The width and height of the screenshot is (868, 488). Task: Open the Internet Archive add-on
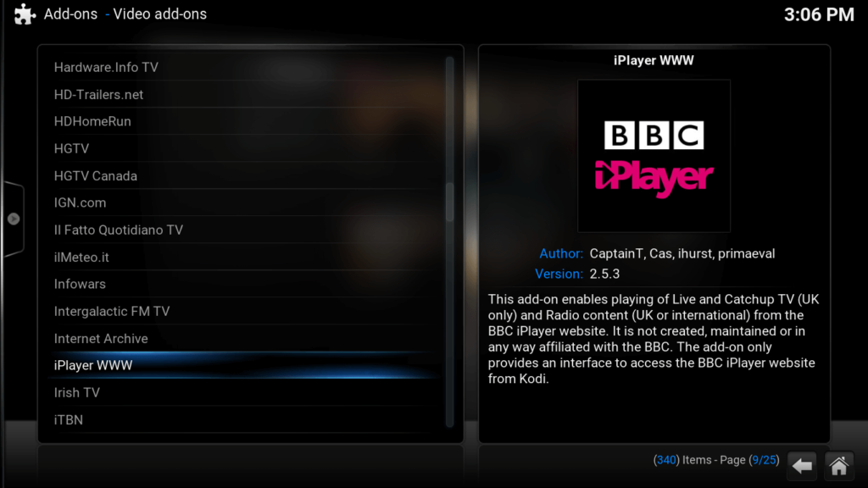point(101,338)
